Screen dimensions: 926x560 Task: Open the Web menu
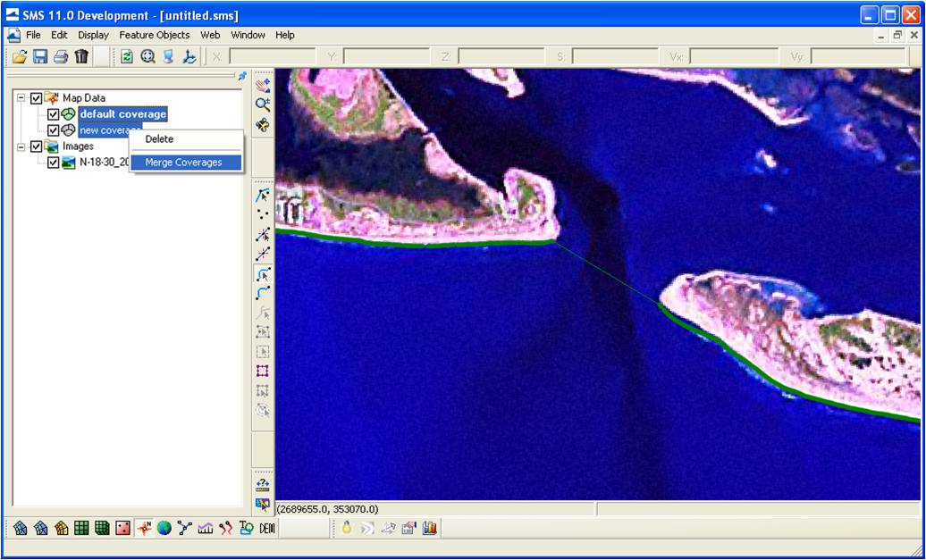210,35
